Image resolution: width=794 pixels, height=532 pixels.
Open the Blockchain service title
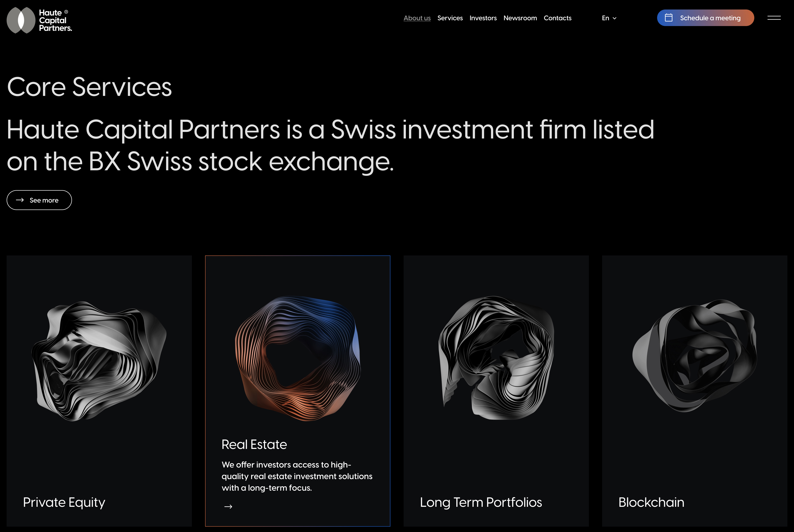[651, 502]
